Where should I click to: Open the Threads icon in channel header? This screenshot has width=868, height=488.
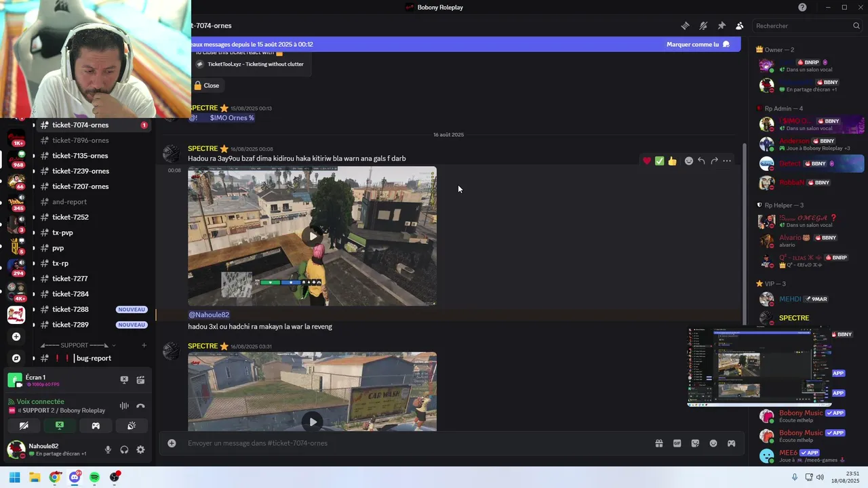[x=685, y=26]
